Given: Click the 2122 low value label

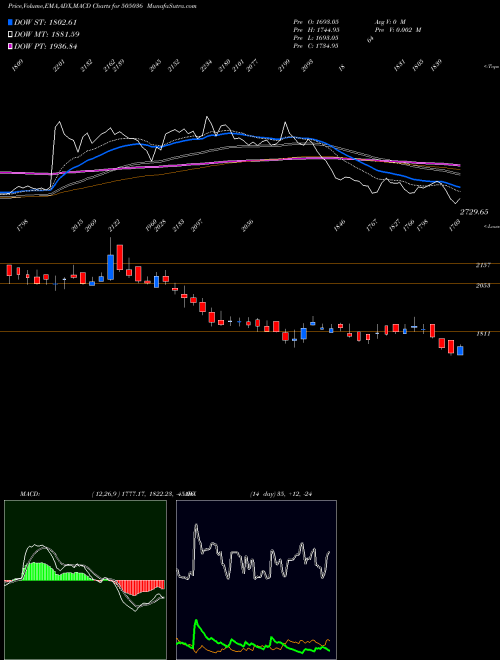Looking at the screenshot, I should [114, 225].
